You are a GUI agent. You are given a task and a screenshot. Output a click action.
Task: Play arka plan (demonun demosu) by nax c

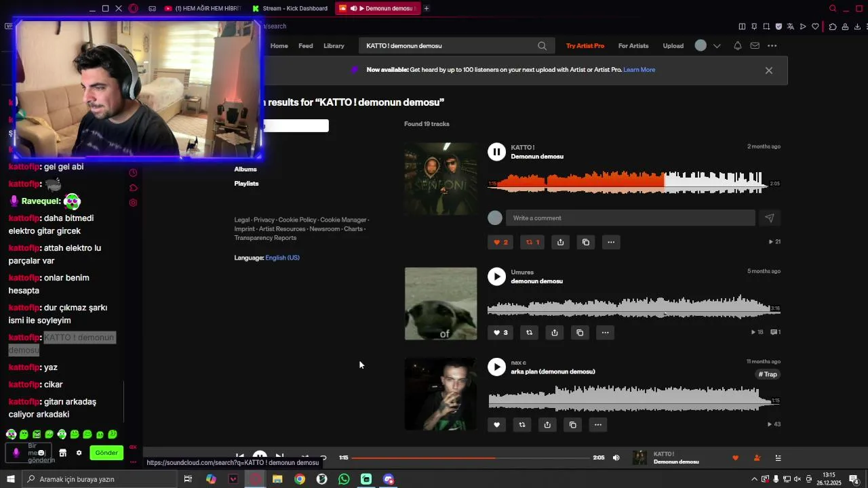496,367
